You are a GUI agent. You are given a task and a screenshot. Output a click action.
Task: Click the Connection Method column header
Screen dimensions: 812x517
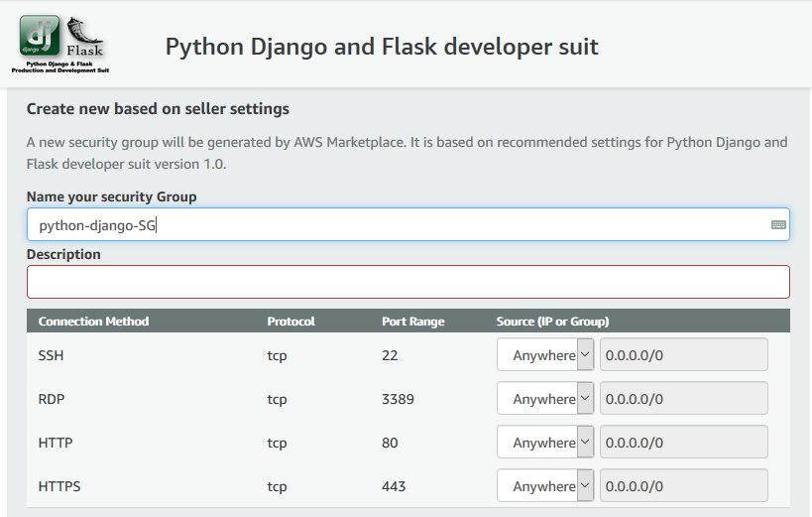point(94,322)
